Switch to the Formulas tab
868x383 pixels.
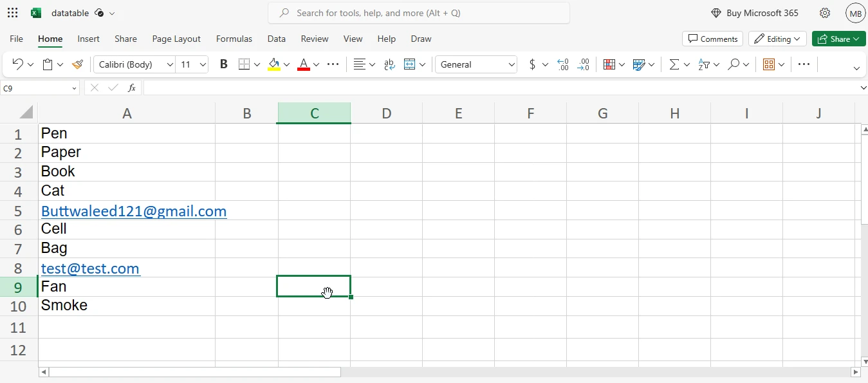234,39
